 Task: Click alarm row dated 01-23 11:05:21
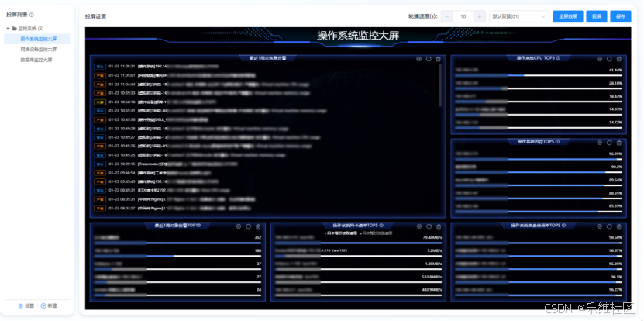pyautogui.click(x=265, y=66)
